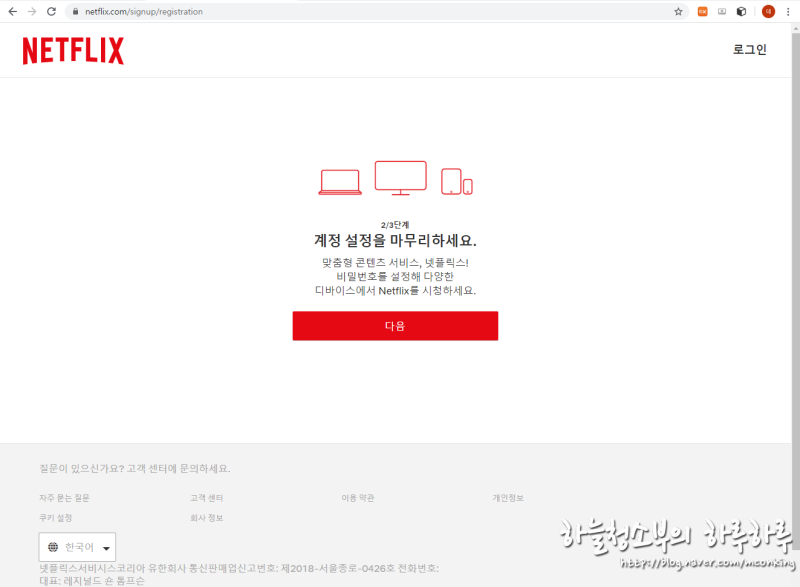Open the 고객 센터에 문의하세요 link
The image size is (800, 587).
[179, 468]
